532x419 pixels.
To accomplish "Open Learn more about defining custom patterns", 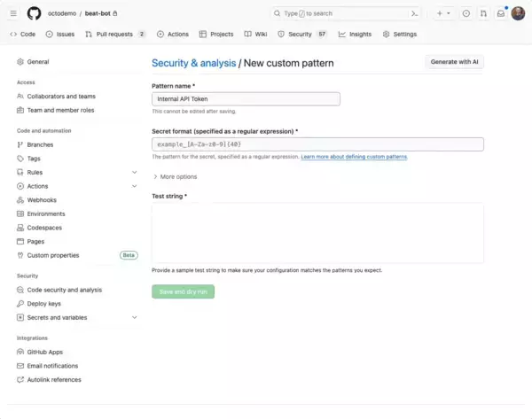I will coord(354,157).
